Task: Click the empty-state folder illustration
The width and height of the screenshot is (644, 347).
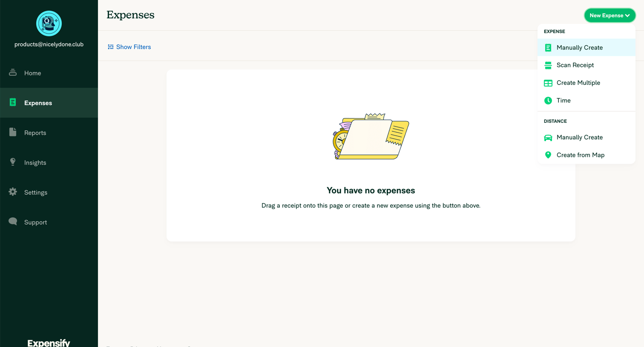Action: [371, 136]
